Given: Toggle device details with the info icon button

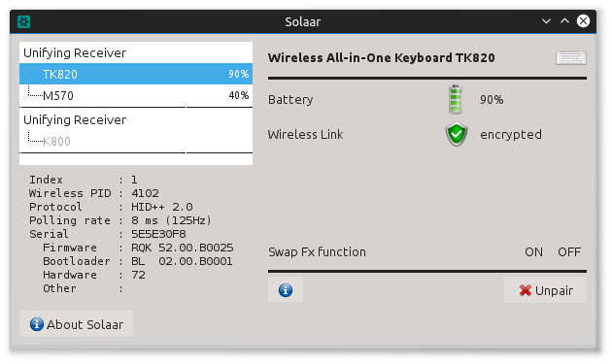Looking at the screenshot, I should click(286, 290).
